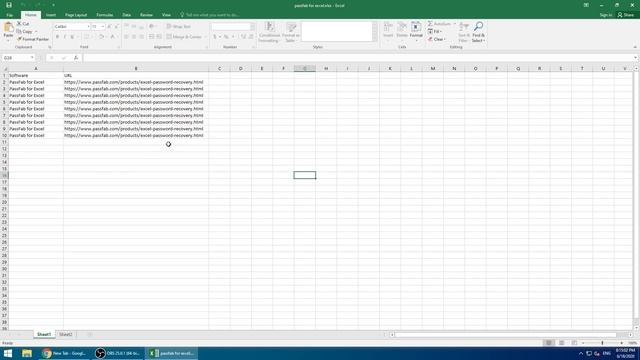
Task: Open the File menu
Action: coord(9,15)
